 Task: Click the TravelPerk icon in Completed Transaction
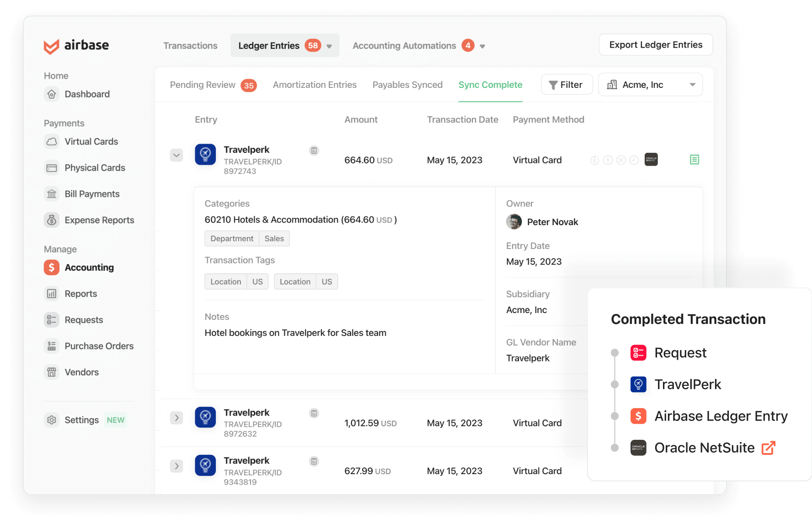(638, 384)
